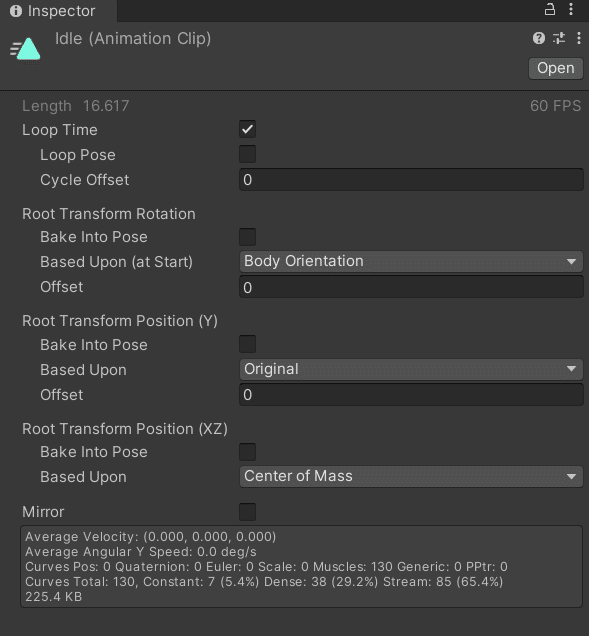Open the Idle clip context menu
Viewport: 589px width, 636px height.
[578, 38]
